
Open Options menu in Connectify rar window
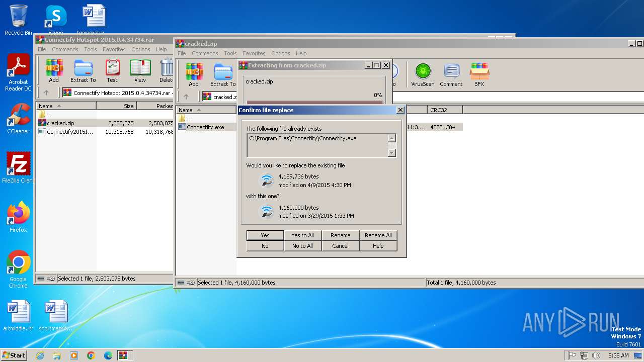coord(141,49)
